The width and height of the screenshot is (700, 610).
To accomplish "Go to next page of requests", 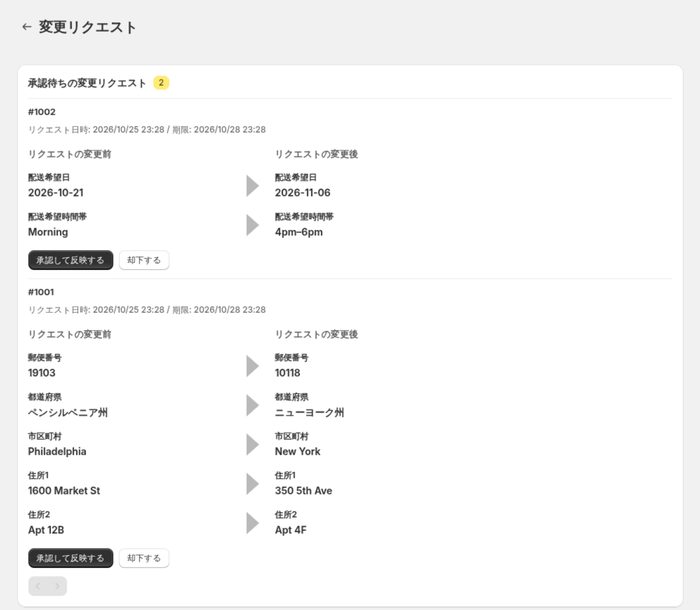I will tap(57, 586).
